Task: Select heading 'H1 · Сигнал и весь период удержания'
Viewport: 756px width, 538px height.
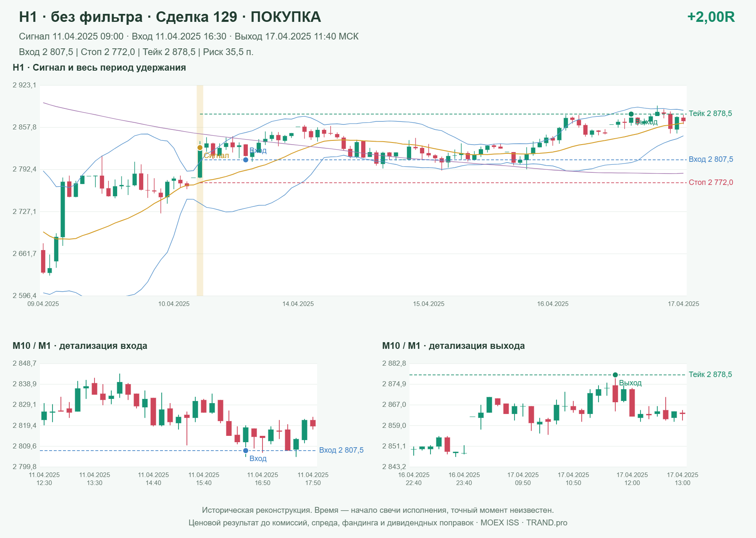Action: point(100,68)
